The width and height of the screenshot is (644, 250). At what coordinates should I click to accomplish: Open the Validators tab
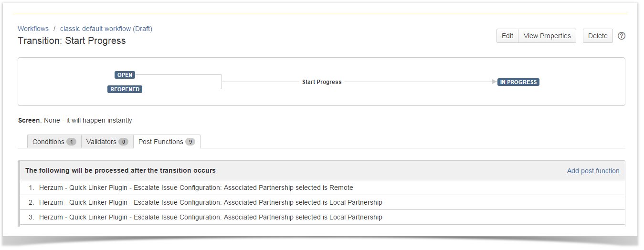coord(107,142)
